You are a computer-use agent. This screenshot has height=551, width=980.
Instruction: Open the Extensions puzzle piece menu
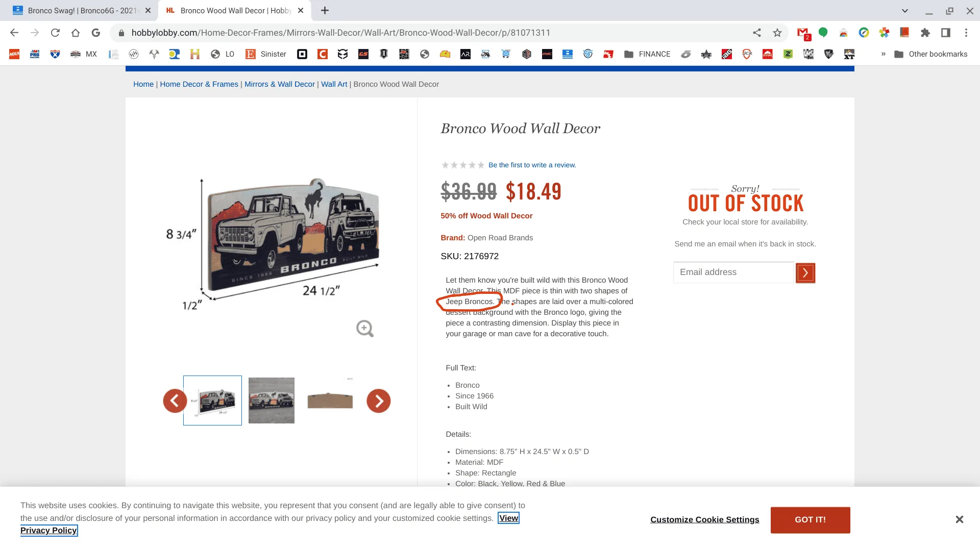click(x=925, y=33)
